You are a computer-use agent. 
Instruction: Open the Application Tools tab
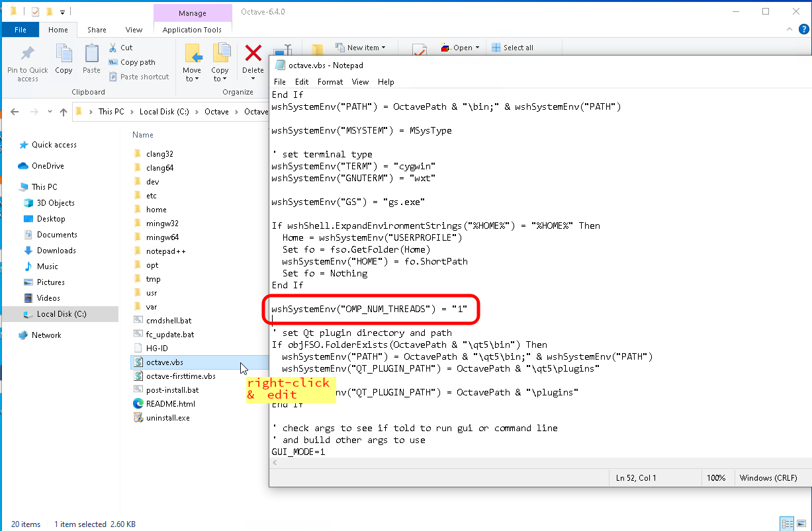point(192,30)
